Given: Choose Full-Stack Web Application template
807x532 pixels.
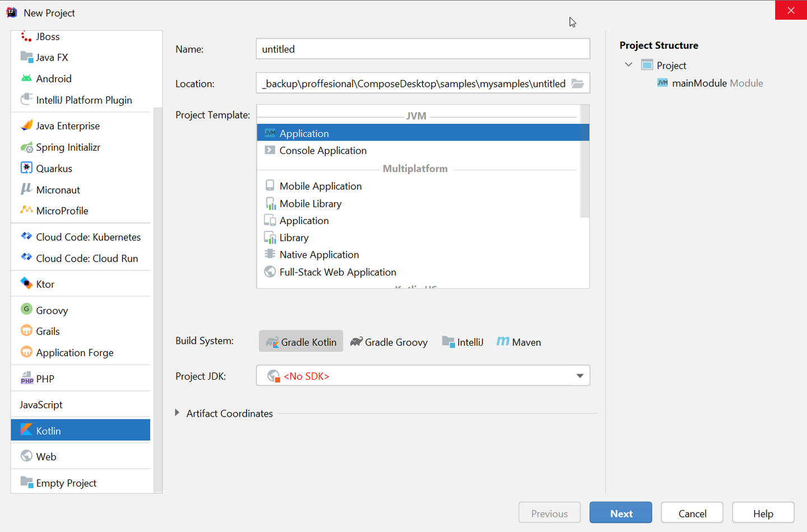Looking at the screenshot, I should point(337,272).
